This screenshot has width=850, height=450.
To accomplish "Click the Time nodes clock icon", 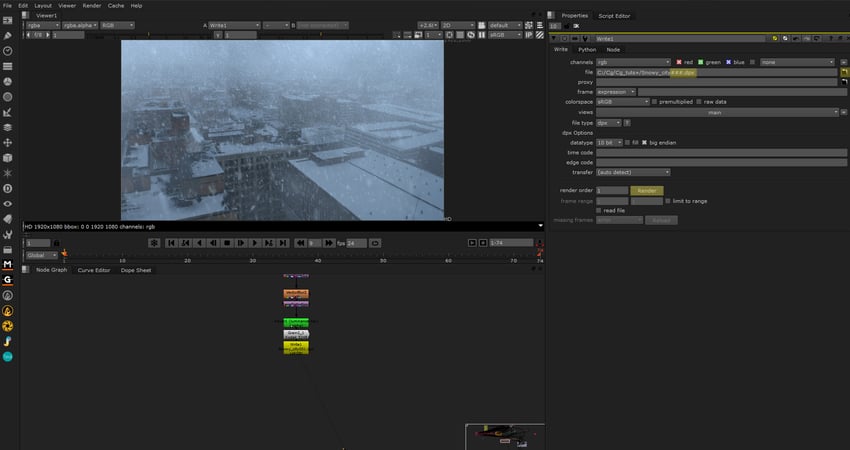I will coord(8,50).
